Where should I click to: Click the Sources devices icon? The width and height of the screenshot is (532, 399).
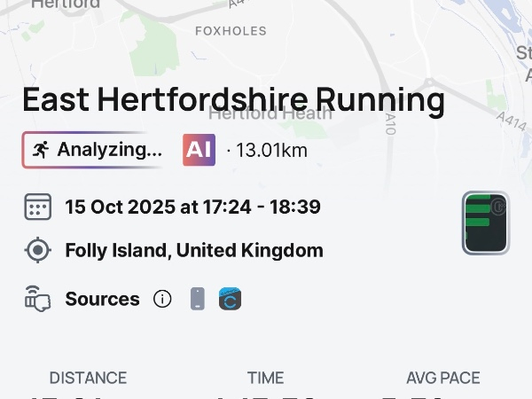coord(38,299)
